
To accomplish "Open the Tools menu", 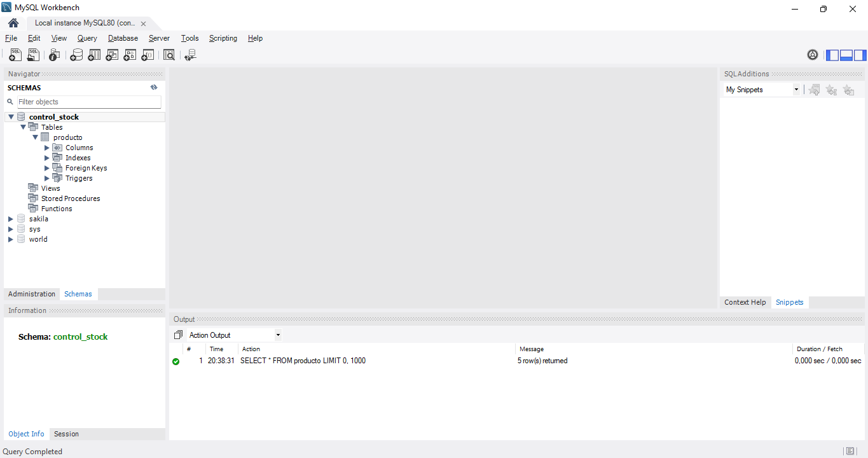I will click(x=189, y=38).
